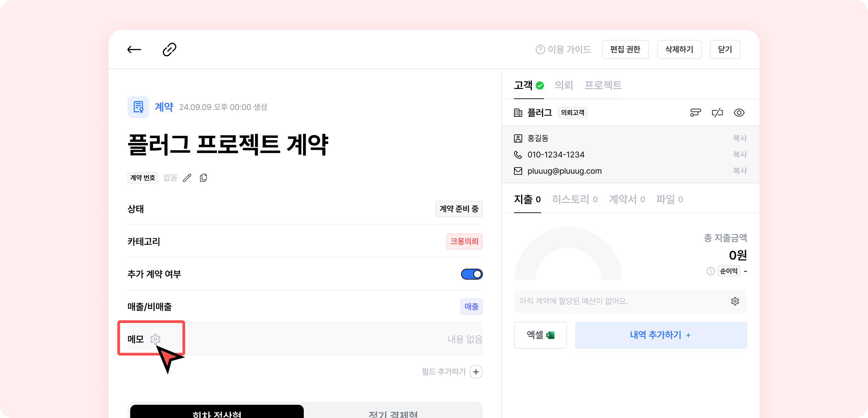868x418 pixels.
Task: Click the unlink customer icon
Action: [717, 113]
